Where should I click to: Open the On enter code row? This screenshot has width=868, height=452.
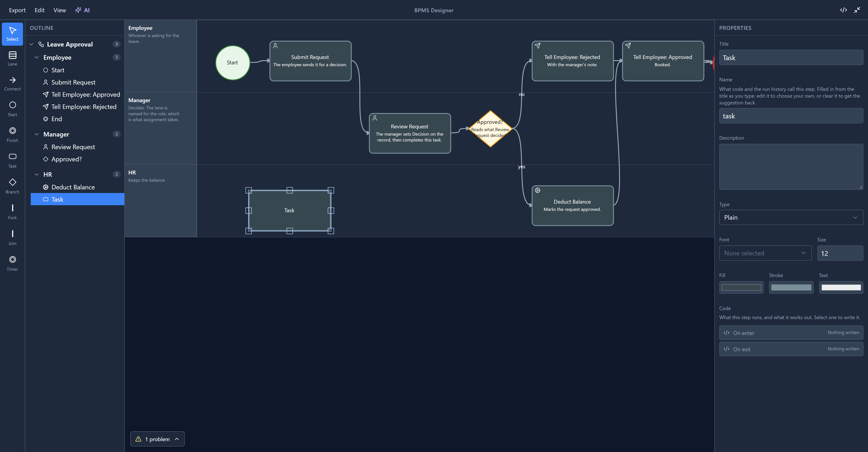coord(791,333)
